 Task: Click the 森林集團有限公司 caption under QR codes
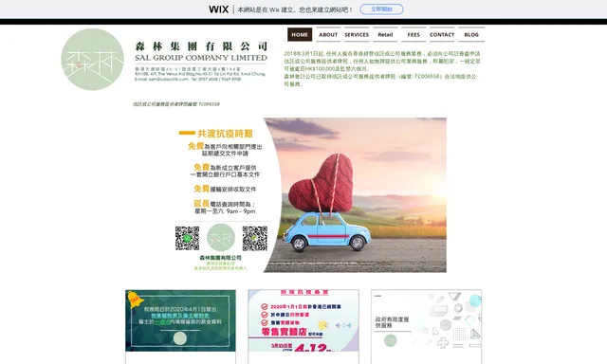(221, 258)
